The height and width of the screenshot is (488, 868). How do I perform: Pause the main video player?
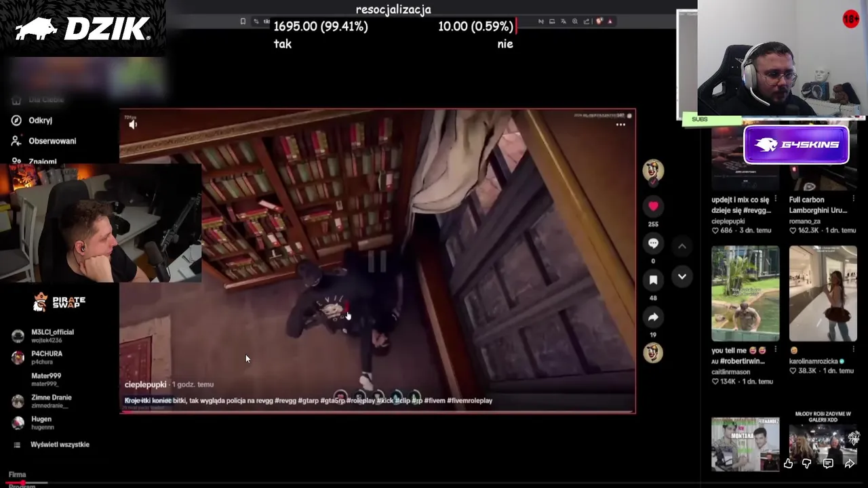(377, 261)
